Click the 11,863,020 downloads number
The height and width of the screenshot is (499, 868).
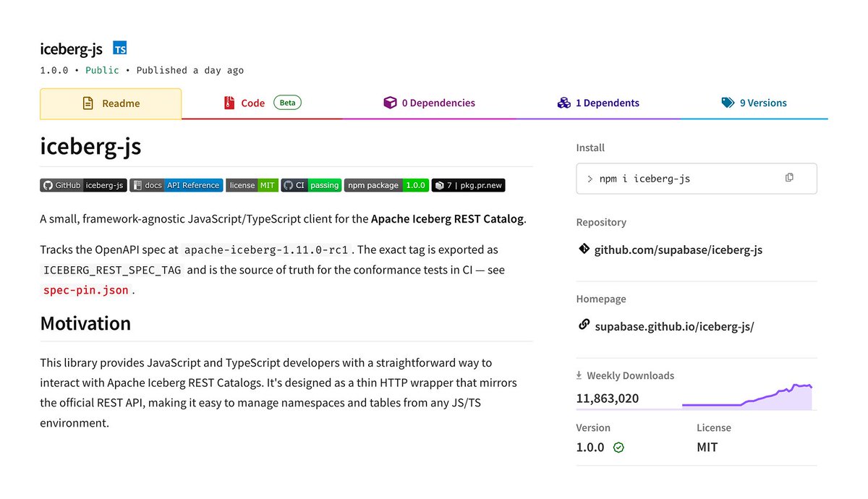point(608,398)
